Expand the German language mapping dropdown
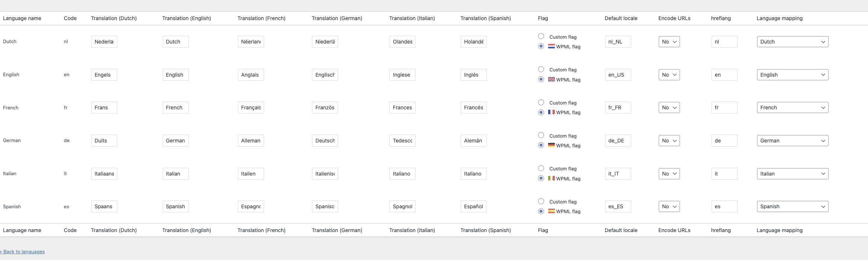868x260 pixels. (792, 141)
